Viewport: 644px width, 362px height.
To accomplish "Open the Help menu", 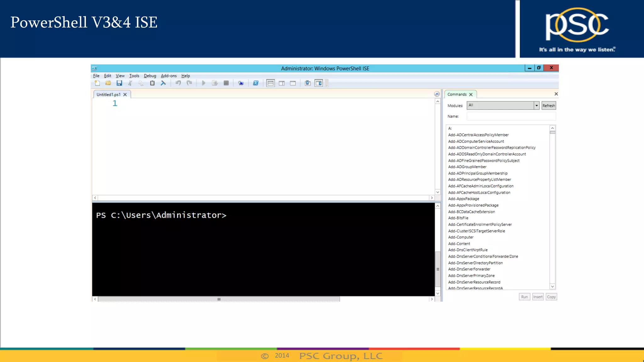I will (x=186, y=76).
